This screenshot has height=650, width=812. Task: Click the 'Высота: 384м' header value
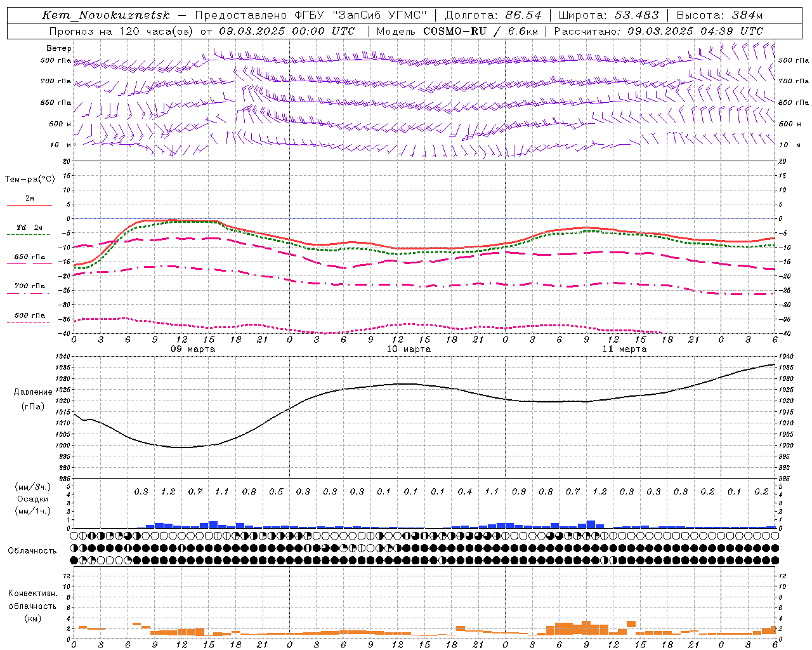pos(719,15)
